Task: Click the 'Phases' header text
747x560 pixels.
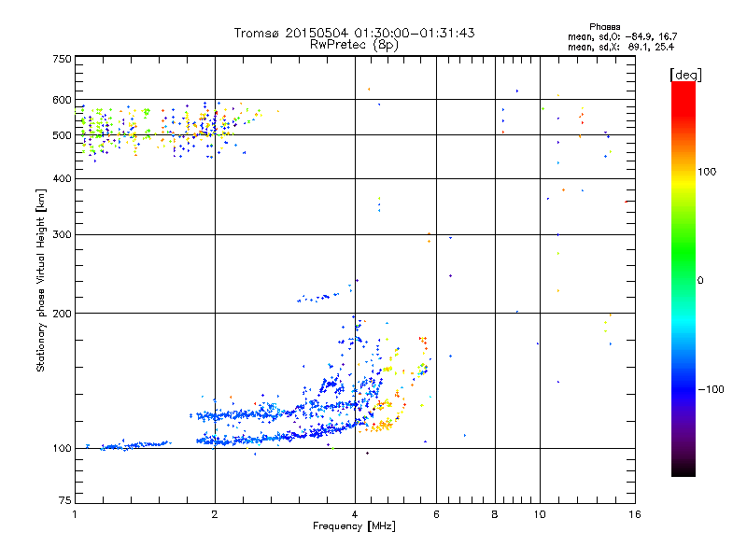Action: 604,27
